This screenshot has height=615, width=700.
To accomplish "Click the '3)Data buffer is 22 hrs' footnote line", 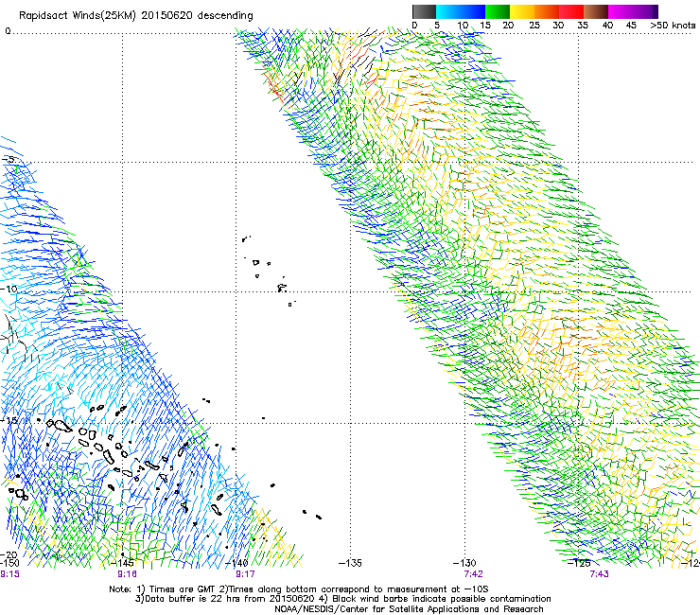I will (342, 599).
